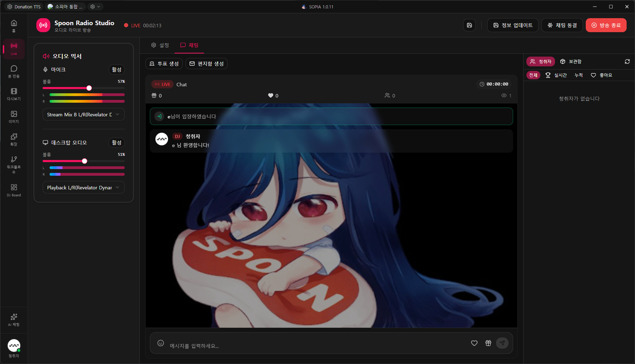Refresh the listener list
The image size is (635, 364).
coord(627,61)
